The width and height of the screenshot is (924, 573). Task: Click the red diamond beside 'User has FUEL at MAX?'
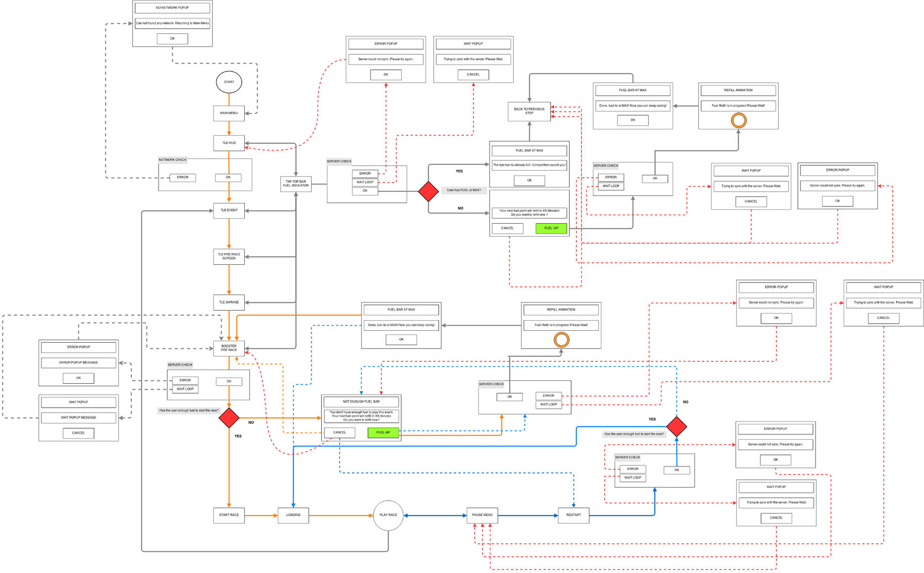click(x=428, y=191)
